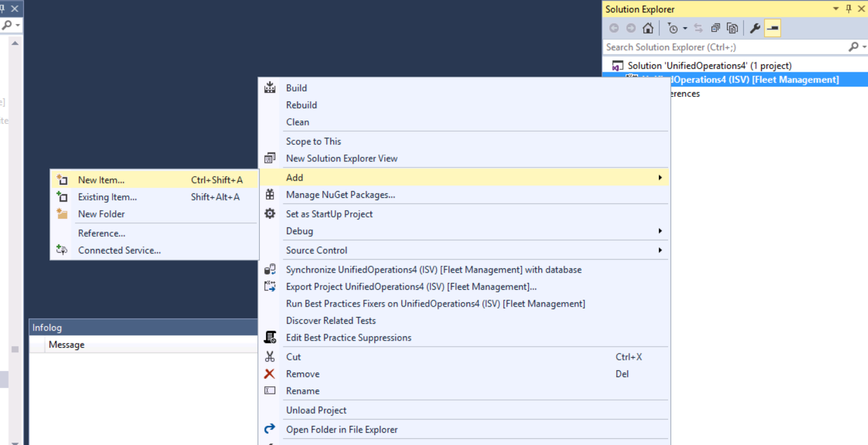Image resolution: width=868 pixels, height=445 pixels.
Task: Toggle Preview Selected Items in Solution Explorer
Action: (x=773, y=28)
